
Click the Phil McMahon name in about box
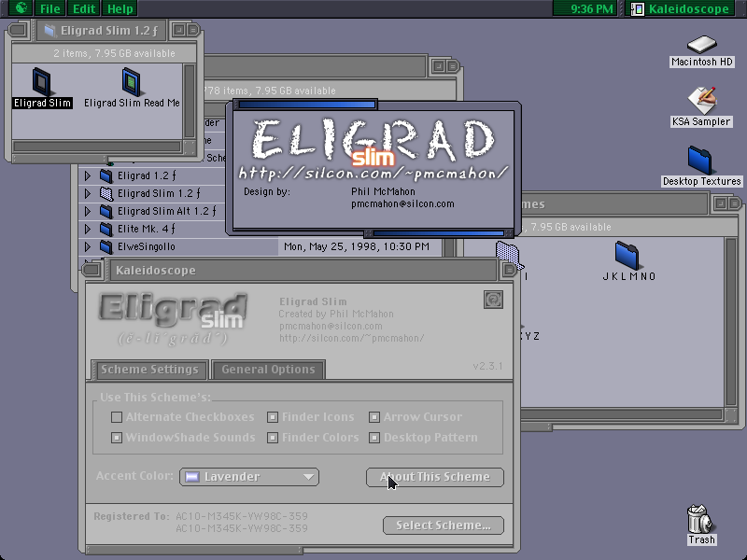pyautogui.click(x=383, y=191)
